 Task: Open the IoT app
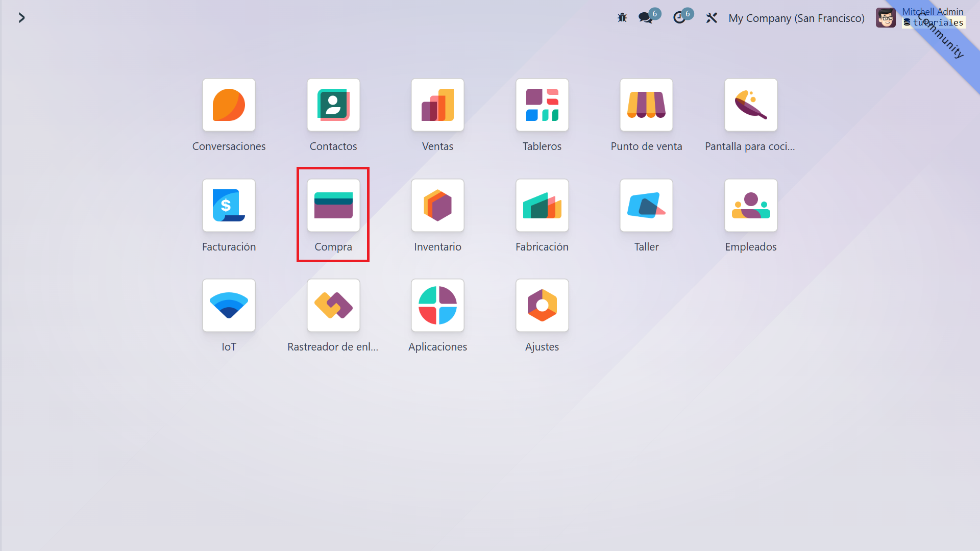pyautogui.click(x=229, y=306)
